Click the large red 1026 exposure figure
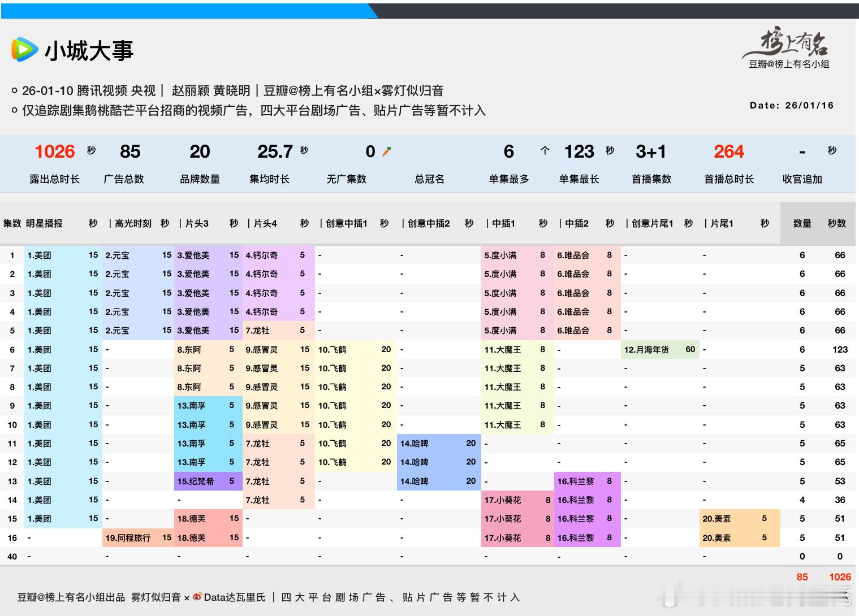The height and width of the screenshot is (616, 859). click(x=55, y=151)
